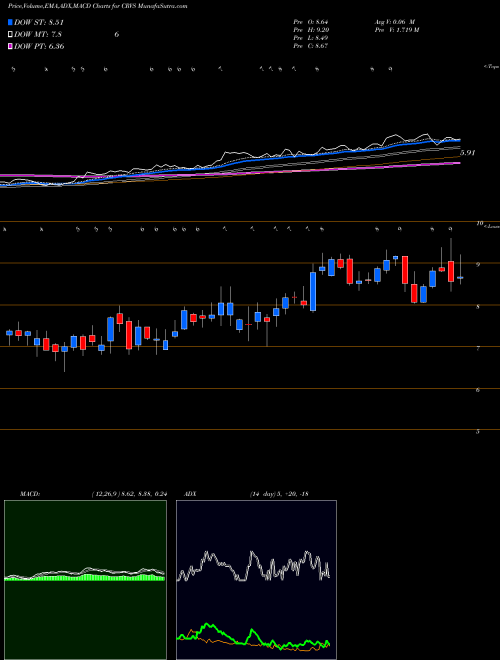Click the chart title mentioning MunafaSutra.com
Image resolution: width=500 pixels, height=660 pixels.
tap(98, 6)
